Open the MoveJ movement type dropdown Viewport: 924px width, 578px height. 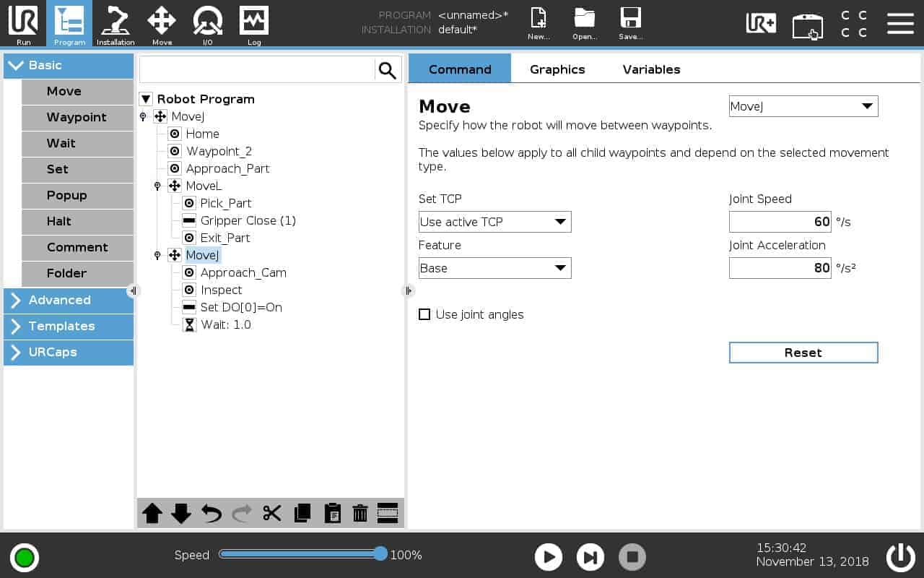pos(803,106)
